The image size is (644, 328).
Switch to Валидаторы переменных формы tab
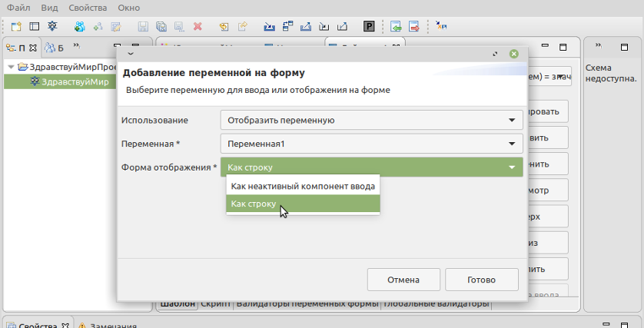(x=307, y=304)
